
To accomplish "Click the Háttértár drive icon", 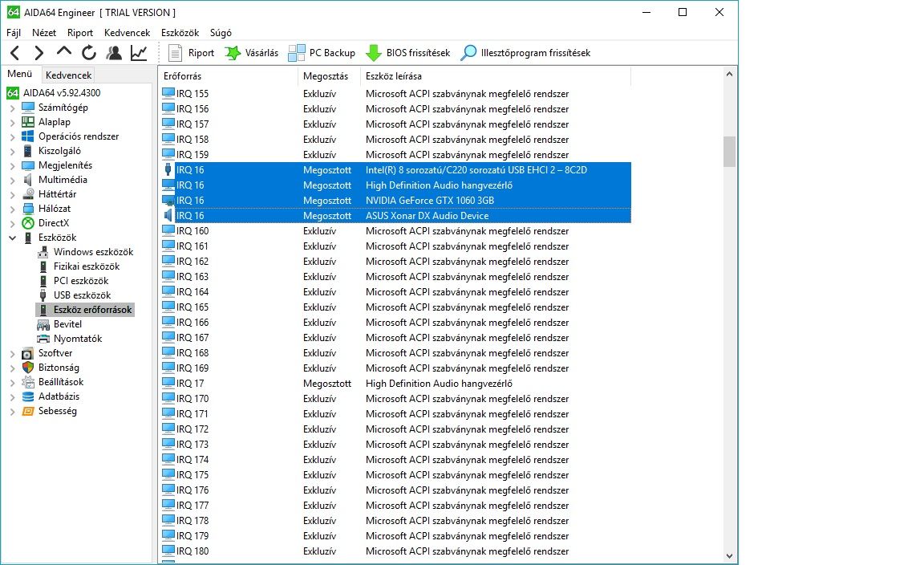I will click(28, 194).
